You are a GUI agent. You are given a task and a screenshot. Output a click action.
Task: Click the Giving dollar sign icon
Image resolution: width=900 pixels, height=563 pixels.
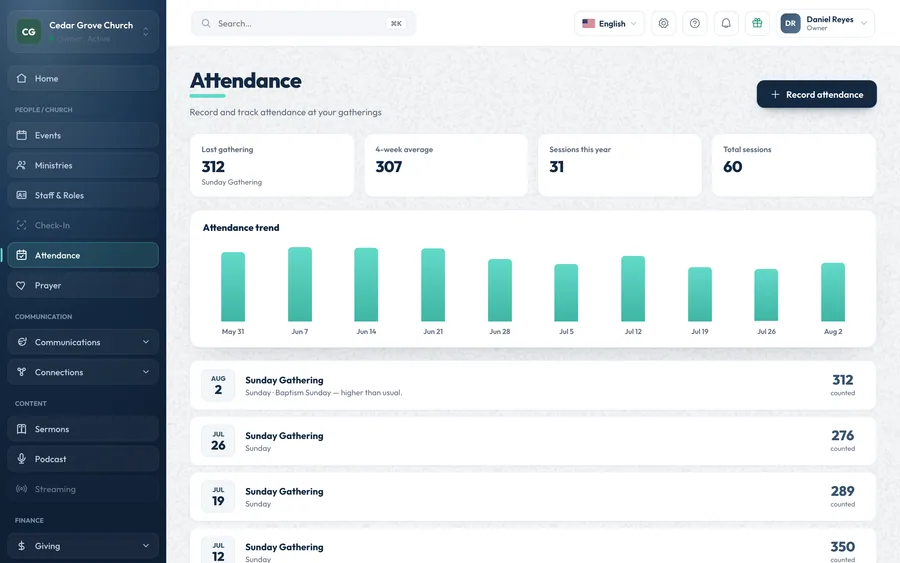(21, 546)
